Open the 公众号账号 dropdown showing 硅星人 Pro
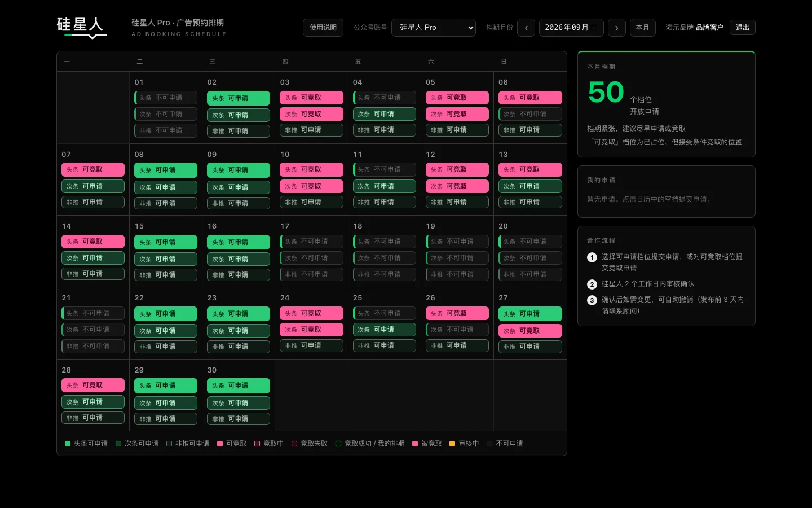812x508 pixels. point(434,28)
